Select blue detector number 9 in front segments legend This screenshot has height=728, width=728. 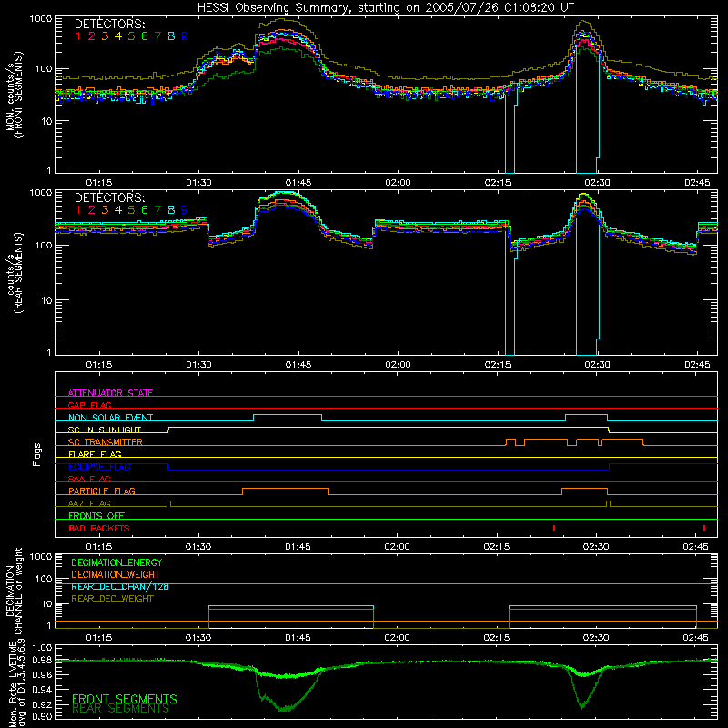(x=185, y=36)
